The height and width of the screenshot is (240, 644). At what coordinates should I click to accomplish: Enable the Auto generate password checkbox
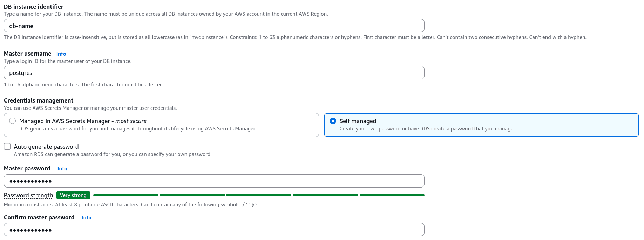(7, 147)
